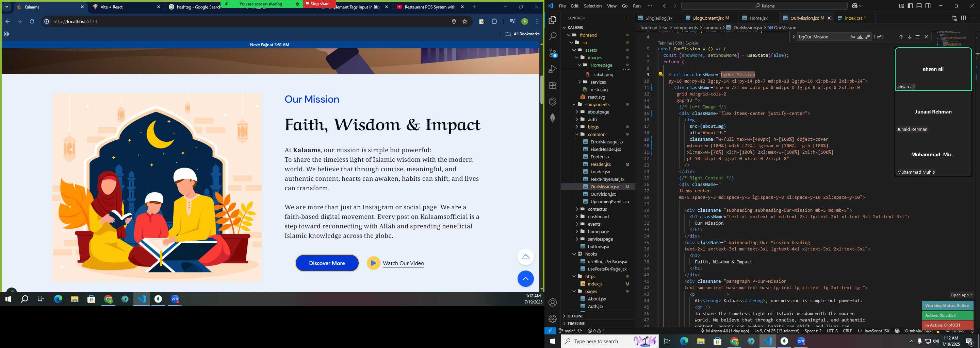Viewport: 980px width, 348px height.
Task: Split the editor to the right
Action: [963, 18]
